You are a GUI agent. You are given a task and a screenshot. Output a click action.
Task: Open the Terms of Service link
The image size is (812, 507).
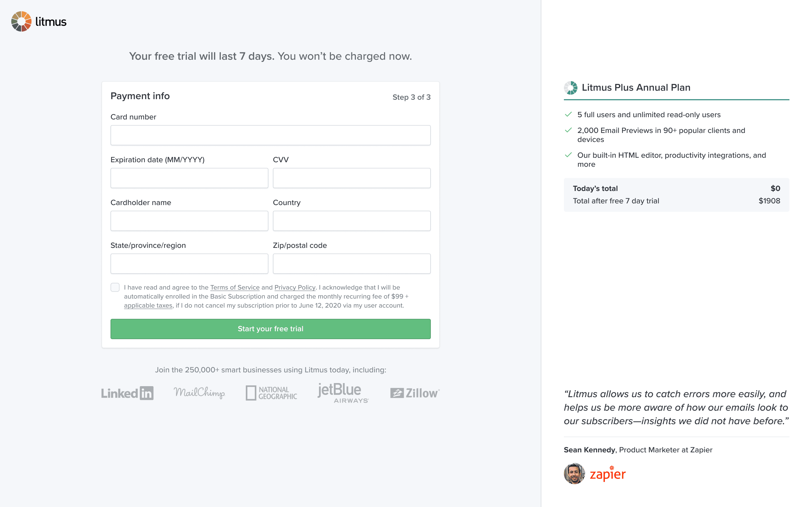tap(235, 287)
